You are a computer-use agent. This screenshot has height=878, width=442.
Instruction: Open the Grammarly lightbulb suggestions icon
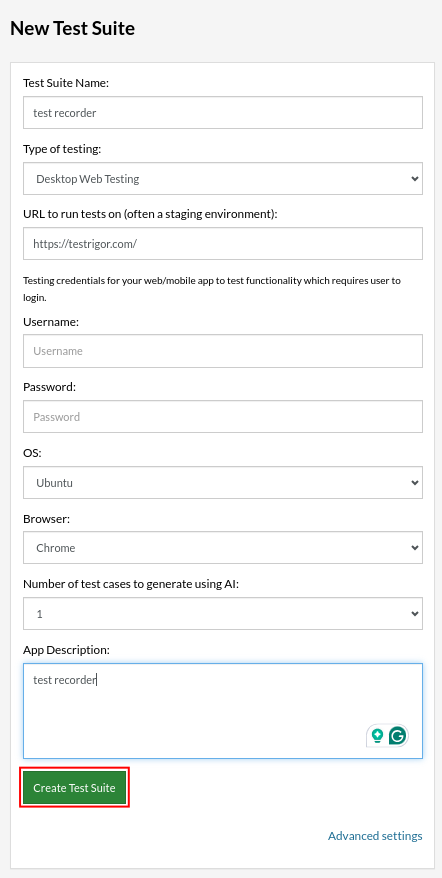pos(378,736)
